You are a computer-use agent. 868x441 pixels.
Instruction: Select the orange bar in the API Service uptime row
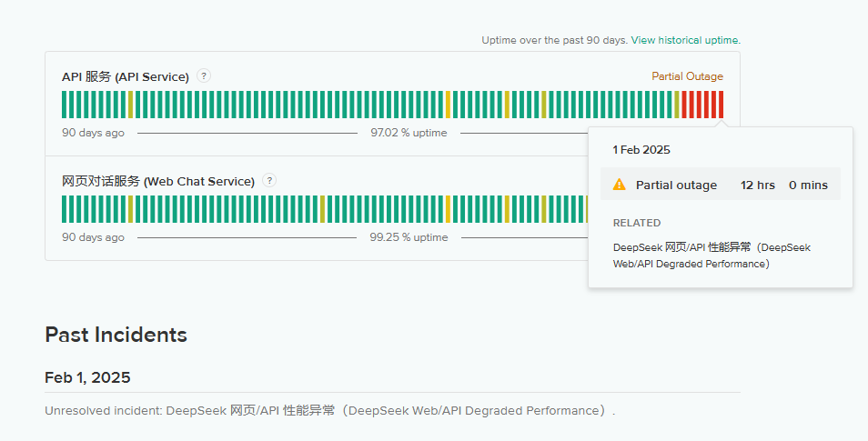(448, 105)
